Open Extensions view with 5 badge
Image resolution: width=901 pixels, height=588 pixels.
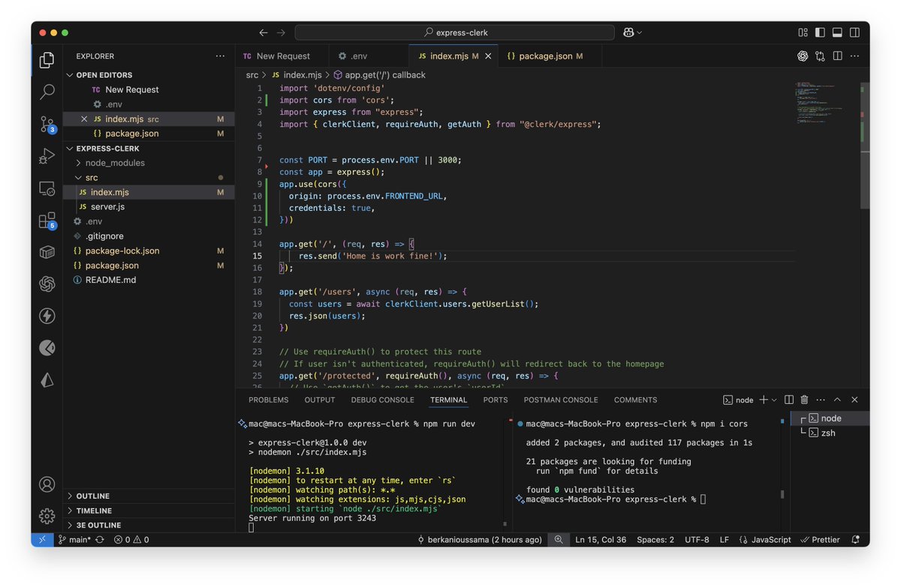pyautogui.click(x=47, y=221)
